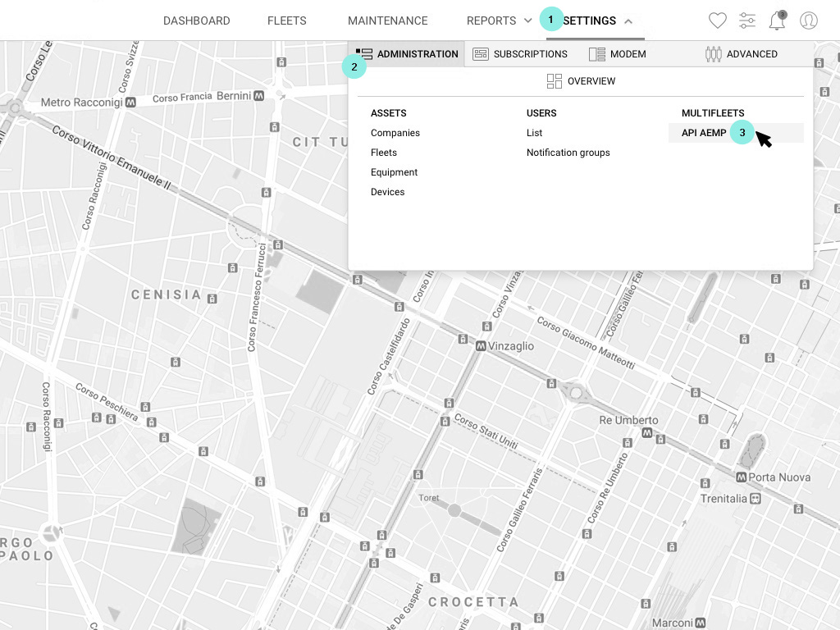Screen dimensions: 840x630
Task: Open the Maintenance menu
Action: coord(388,21)
